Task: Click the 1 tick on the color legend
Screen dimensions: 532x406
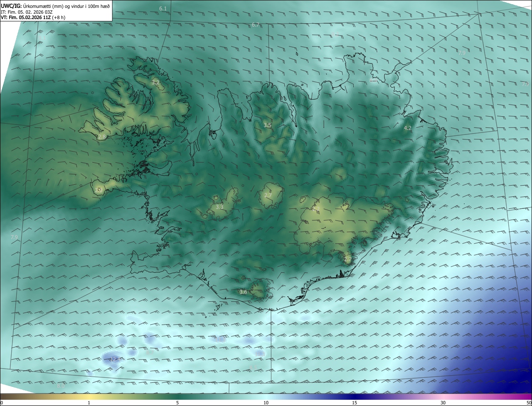Action: coord(89,403)
